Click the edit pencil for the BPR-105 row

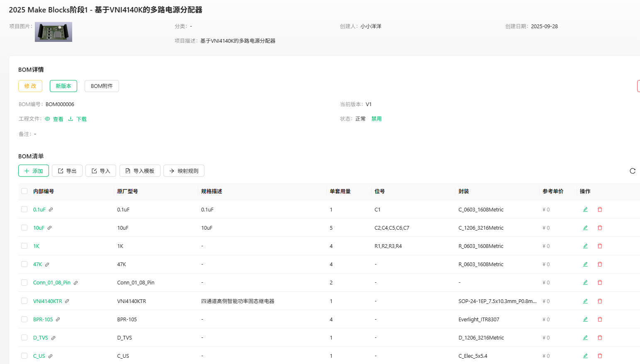pyautogui.click(x=585, y=320)
